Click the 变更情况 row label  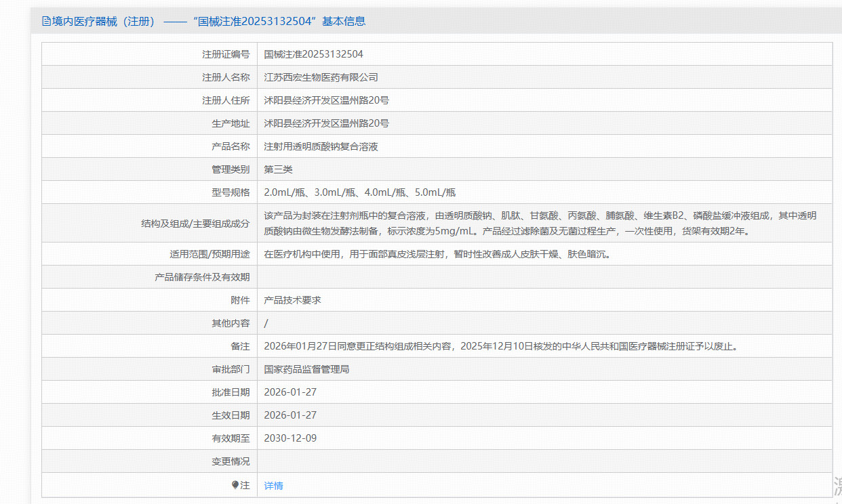[x=230, y=461]
